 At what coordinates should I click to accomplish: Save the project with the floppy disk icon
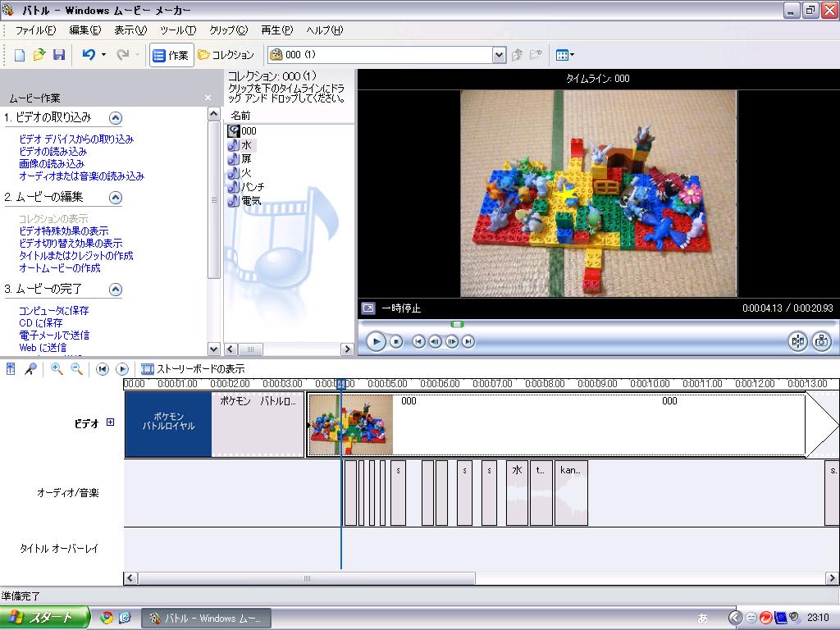[59, 55]
